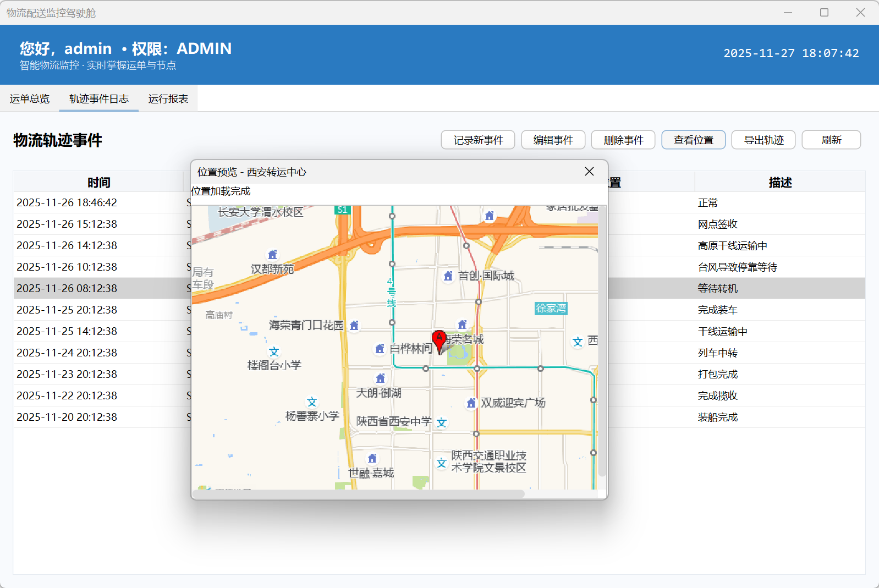Click the 导出轨迹 button

764,140
